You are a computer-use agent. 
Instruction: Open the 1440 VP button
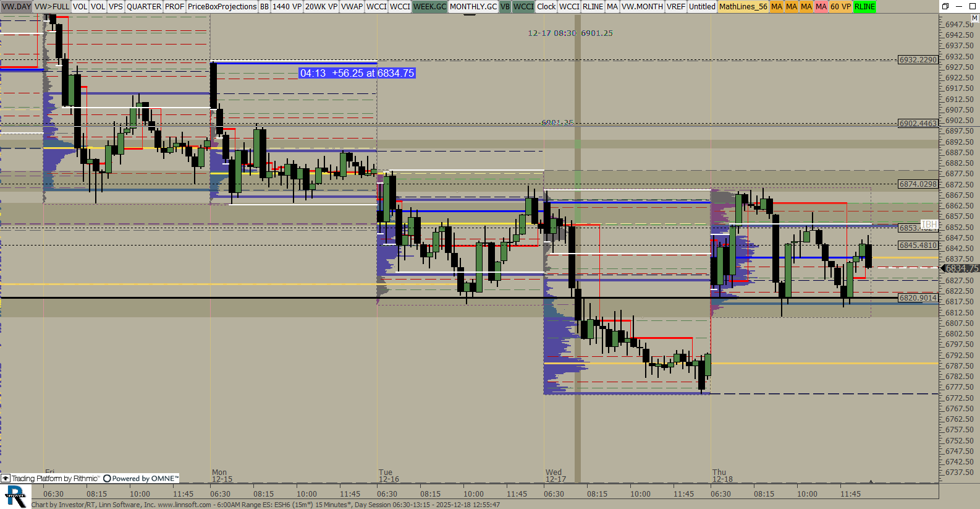[x=287, y=7]
